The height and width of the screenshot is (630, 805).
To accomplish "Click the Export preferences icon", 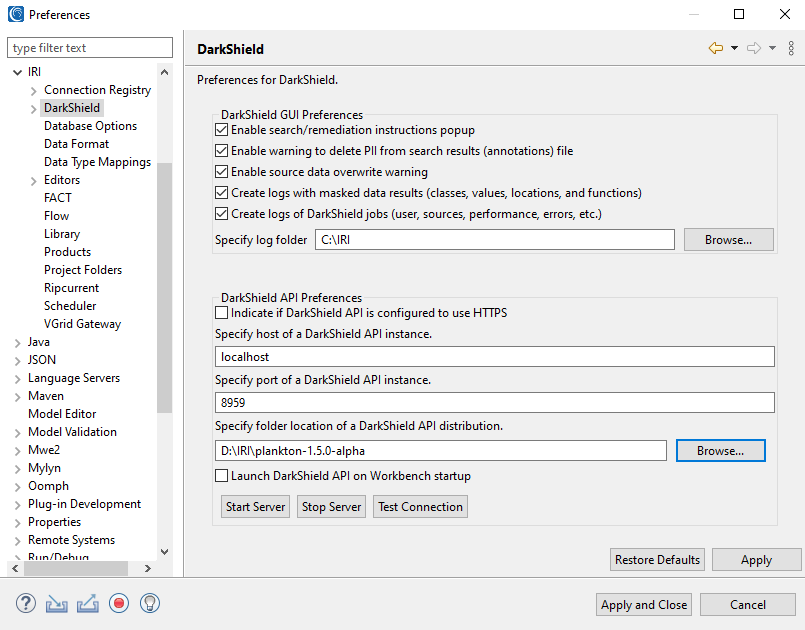I will [x=86, y=603].
